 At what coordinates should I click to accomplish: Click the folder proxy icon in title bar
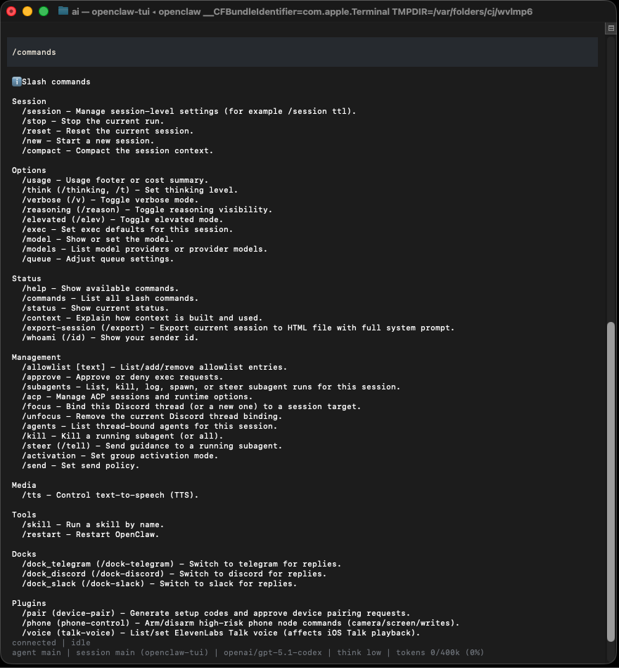point(63,11)
